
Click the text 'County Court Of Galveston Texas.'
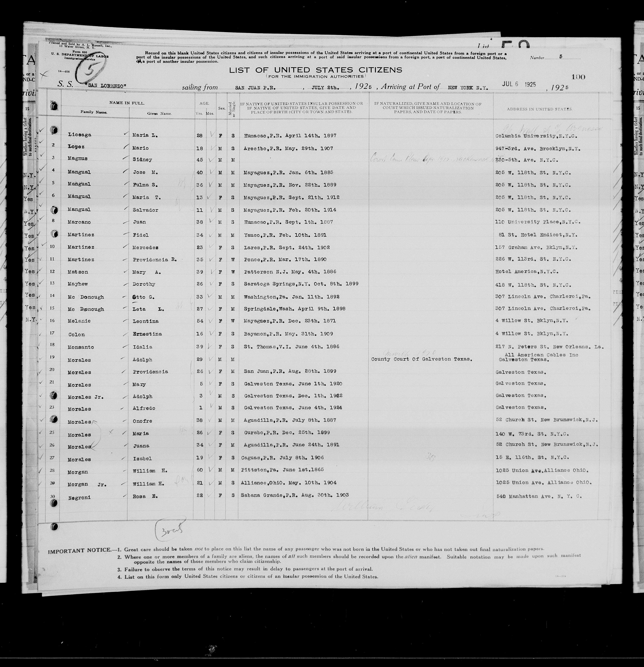point(422,359)
